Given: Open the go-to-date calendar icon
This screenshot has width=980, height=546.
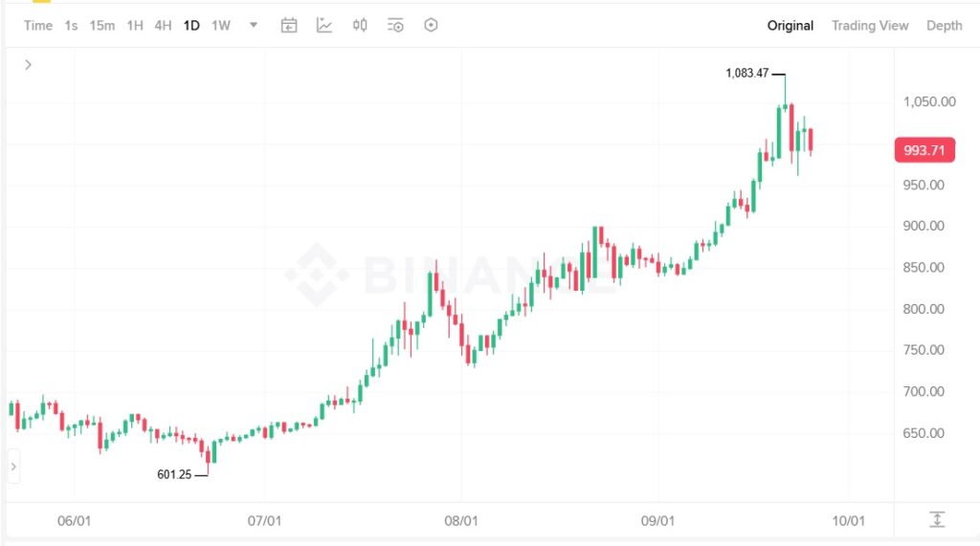Looking at the screenshot, I should 289,26.
